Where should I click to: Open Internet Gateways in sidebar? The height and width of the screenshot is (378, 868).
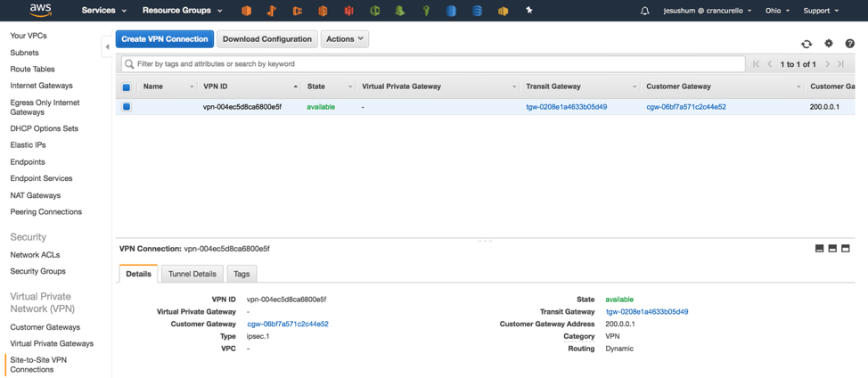click(42, 86)
